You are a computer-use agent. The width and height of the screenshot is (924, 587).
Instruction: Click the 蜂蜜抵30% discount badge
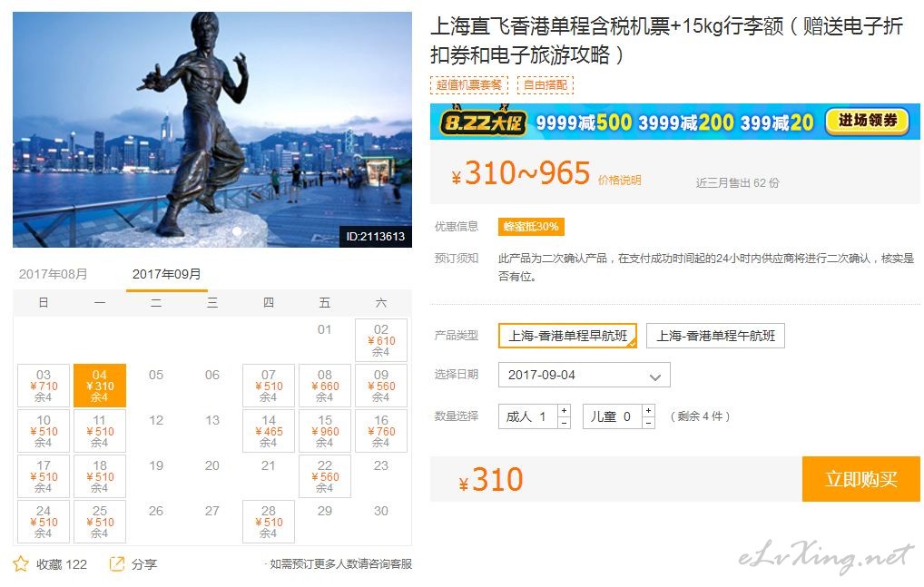pos(531,227)
